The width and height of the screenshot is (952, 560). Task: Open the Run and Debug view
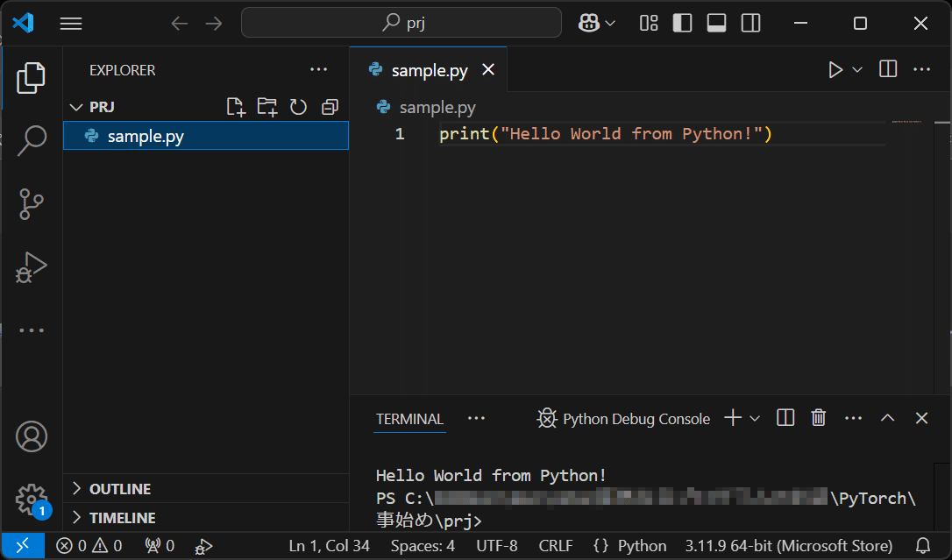tap(31, 266)
